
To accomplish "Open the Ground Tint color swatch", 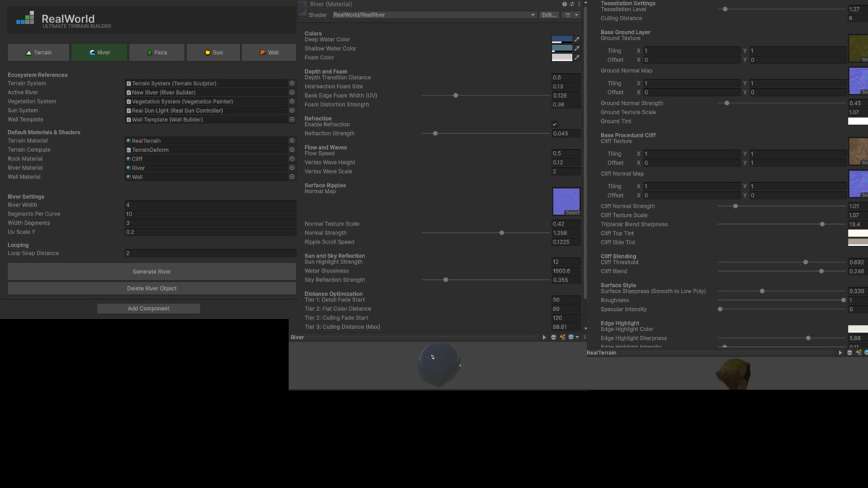I will (x=858, y=121).
